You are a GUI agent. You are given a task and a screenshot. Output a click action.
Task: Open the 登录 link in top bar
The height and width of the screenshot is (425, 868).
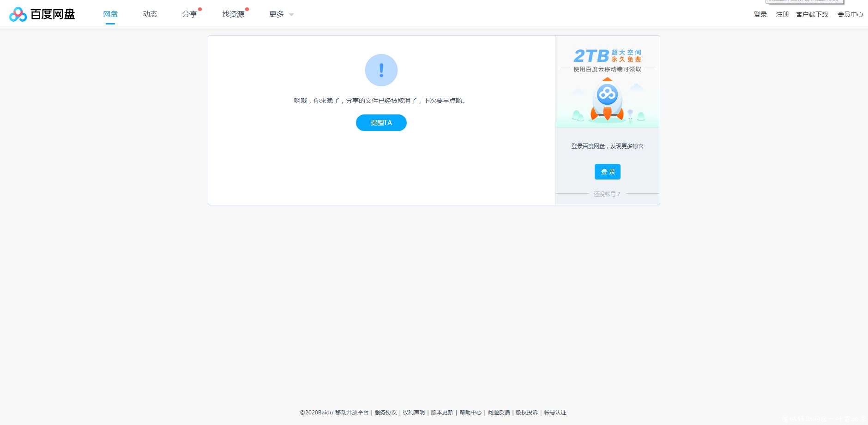[760, 14]
